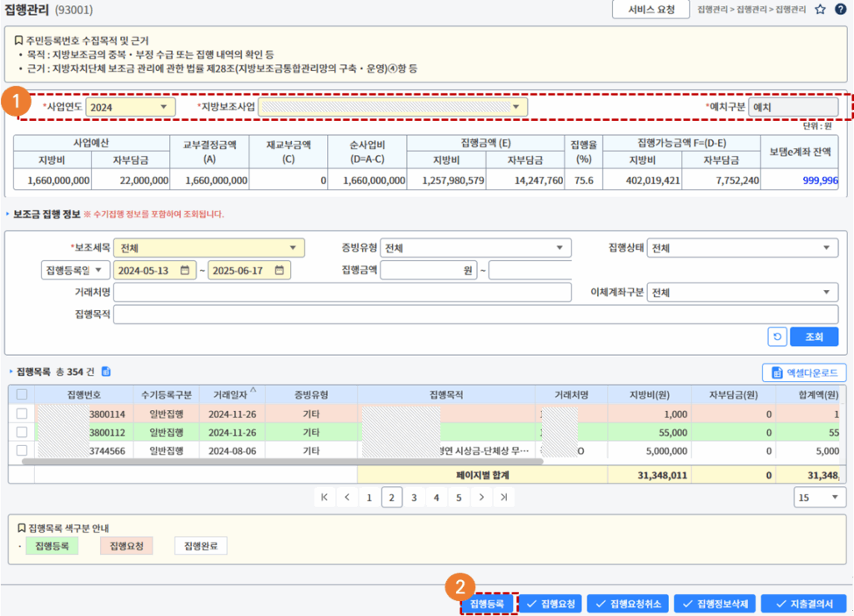Open the 집행등록일 date type dropdown
The image size is (854, 616).
coord(75,270)
